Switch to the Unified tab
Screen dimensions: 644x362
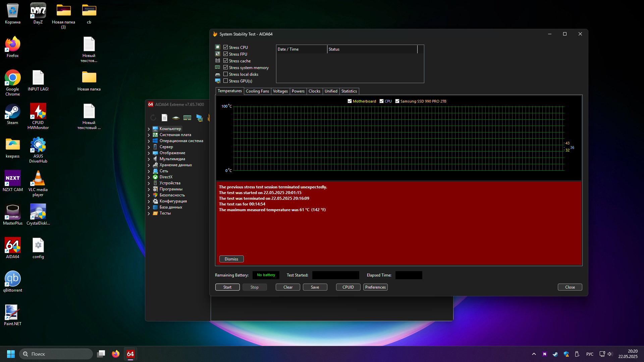pyautogui.click(x=331, y=91)
